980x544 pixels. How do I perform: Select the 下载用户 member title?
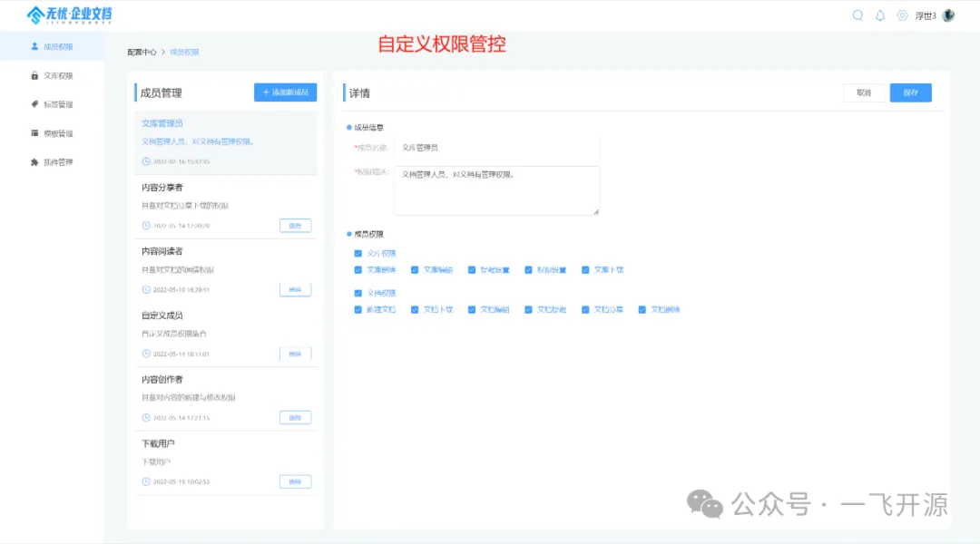158,443
